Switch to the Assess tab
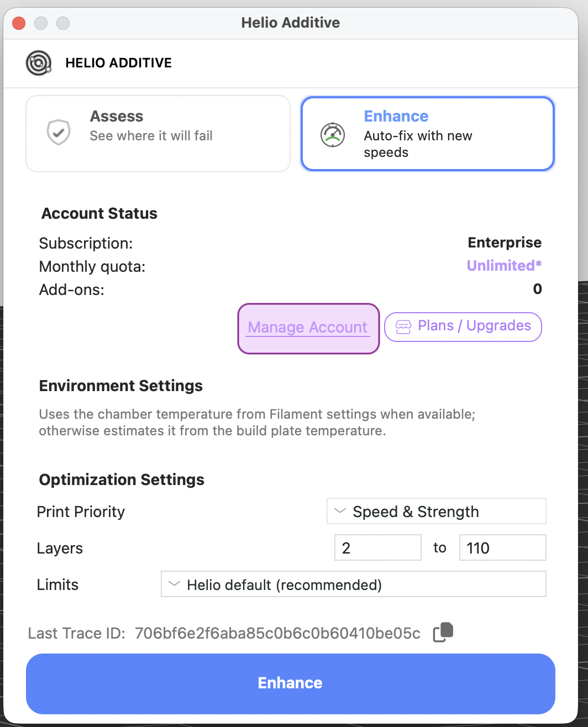This screenshot has width=588, height=727. 158,134
